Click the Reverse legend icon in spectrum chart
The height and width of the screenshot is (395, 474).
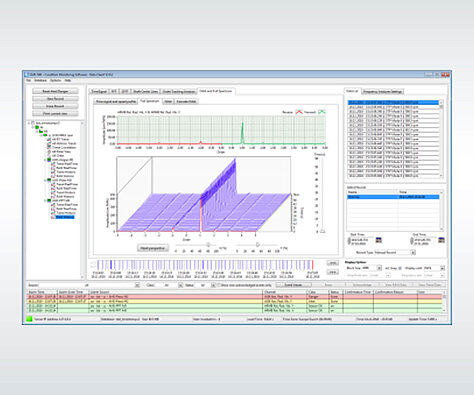299,112
